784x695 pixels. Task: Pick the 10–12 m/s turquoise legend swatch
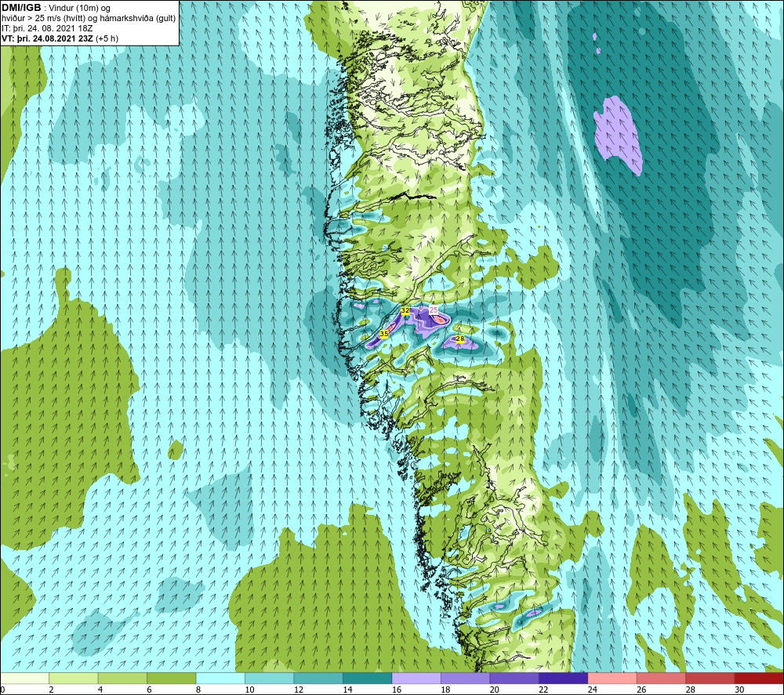270,678
